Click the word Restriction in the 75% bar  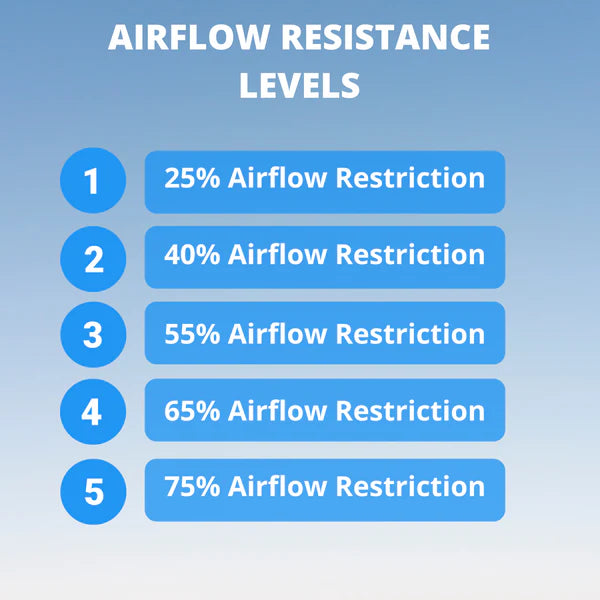[x=409, y=487]
